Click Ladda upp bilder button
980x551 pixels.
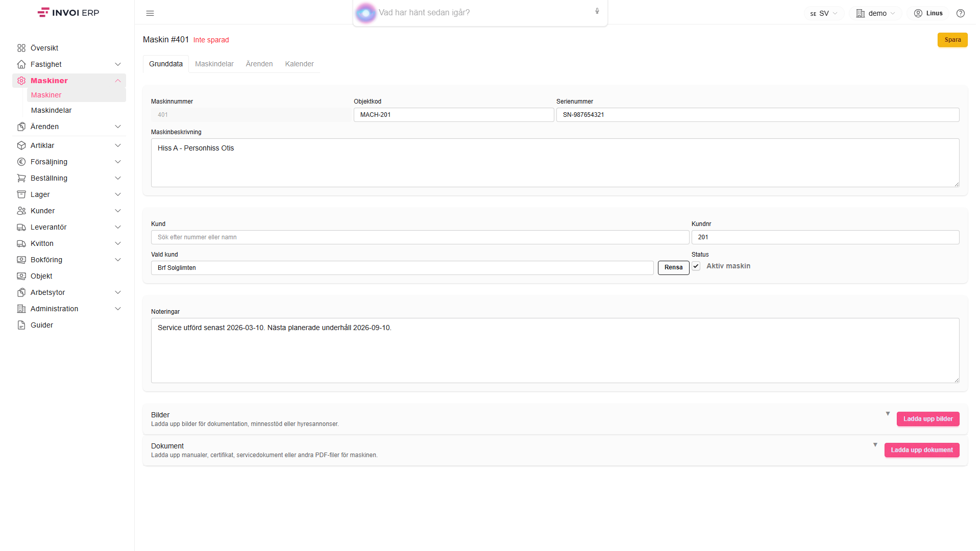coord(928,419)
